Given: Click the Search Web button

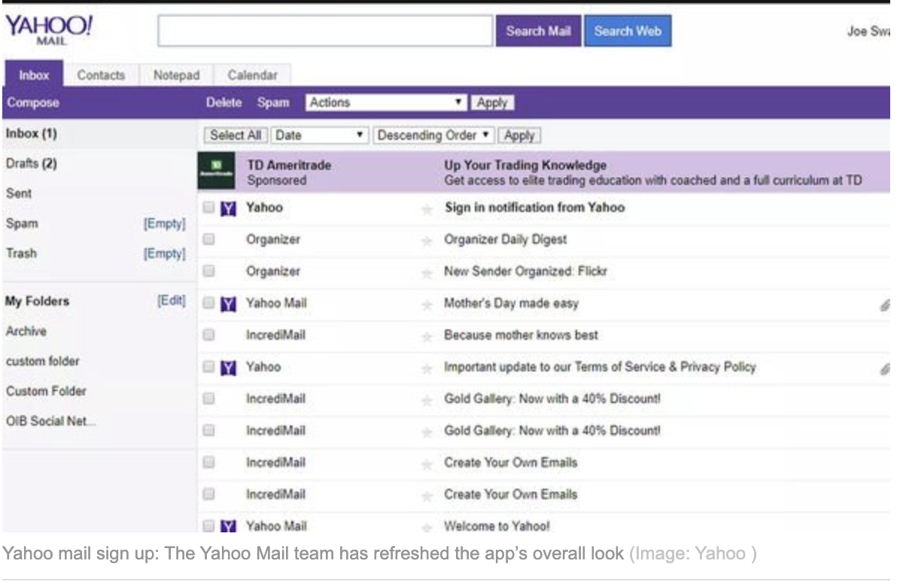Looking at the screenshot, I should (x=628, y=32).
